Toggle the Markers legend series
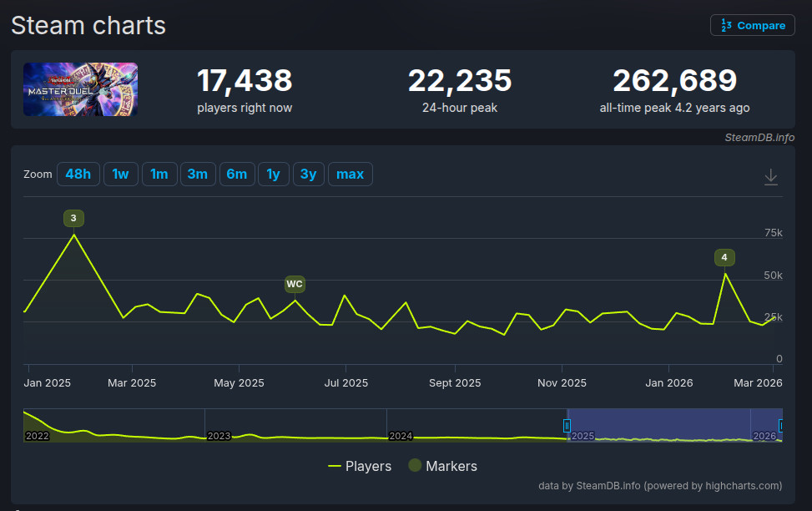812x511 pixels. pos(443,466)
